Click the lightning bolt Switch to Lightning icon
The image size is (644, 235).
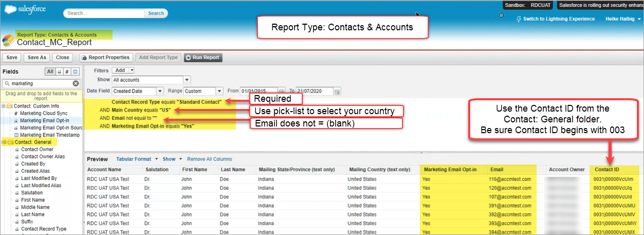pos(519,19)
